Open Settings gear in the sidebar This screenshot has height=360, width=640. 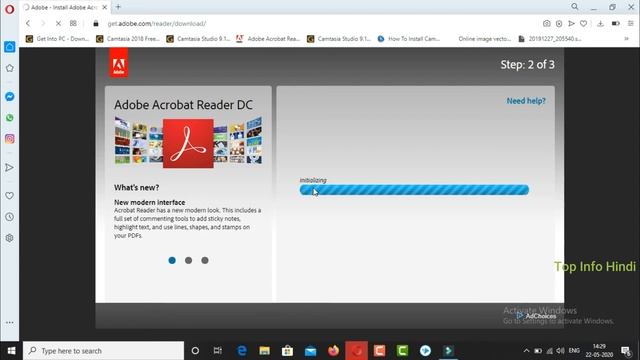[x=9, y=238]
